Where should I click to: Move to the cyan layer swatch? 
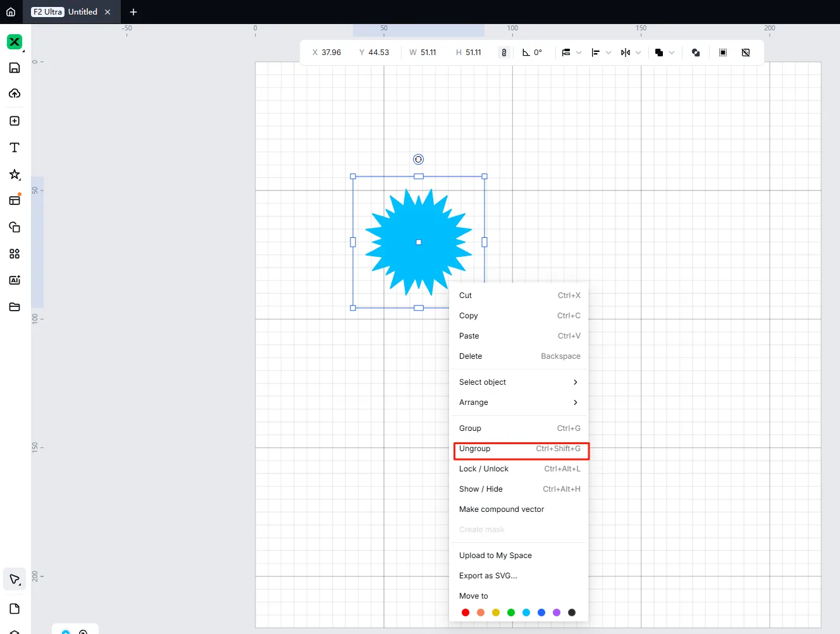(x=526, y=612)
